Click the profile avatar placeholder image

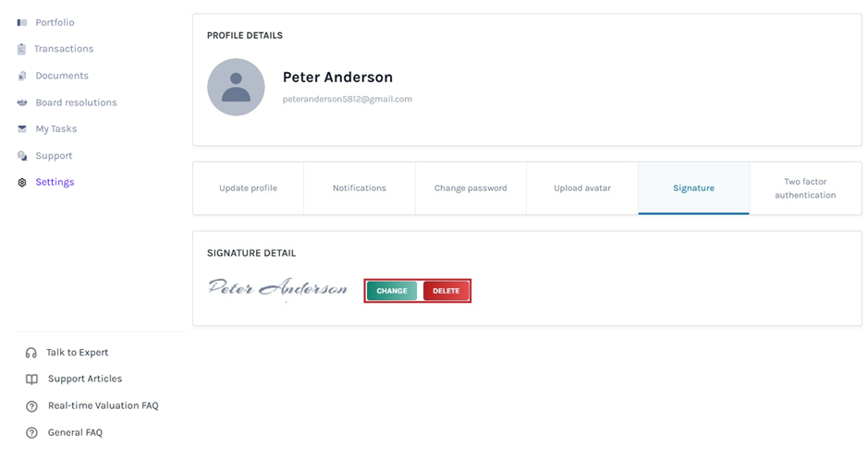point(236,87)
